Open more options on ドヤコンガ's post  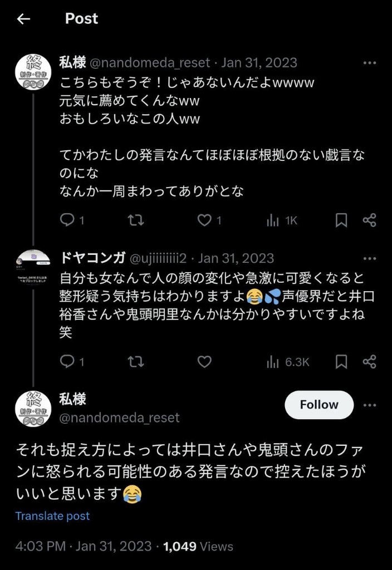point(369,258)
